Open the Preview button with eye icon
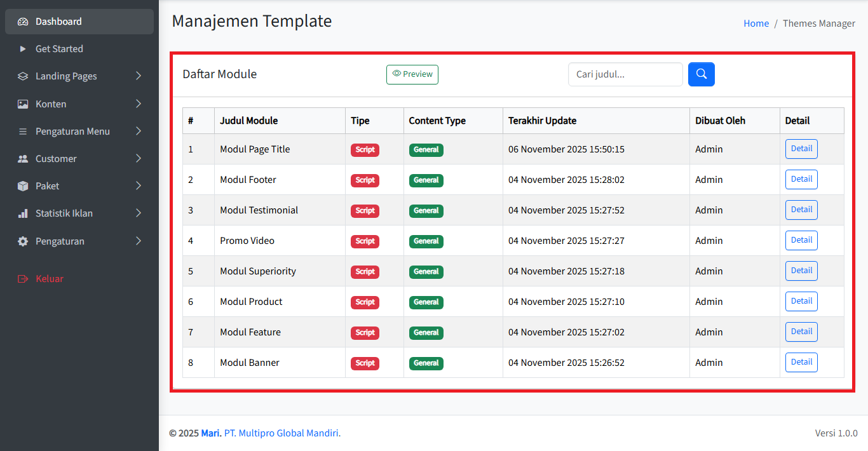The width and height of the screenshot is (868, 451). (x=412, y=74)
